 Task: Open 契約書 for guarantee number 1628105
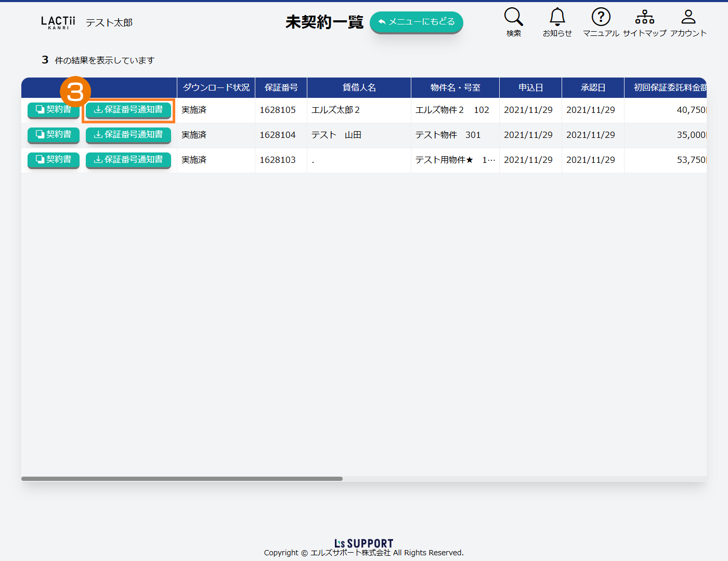click(54, 110)
